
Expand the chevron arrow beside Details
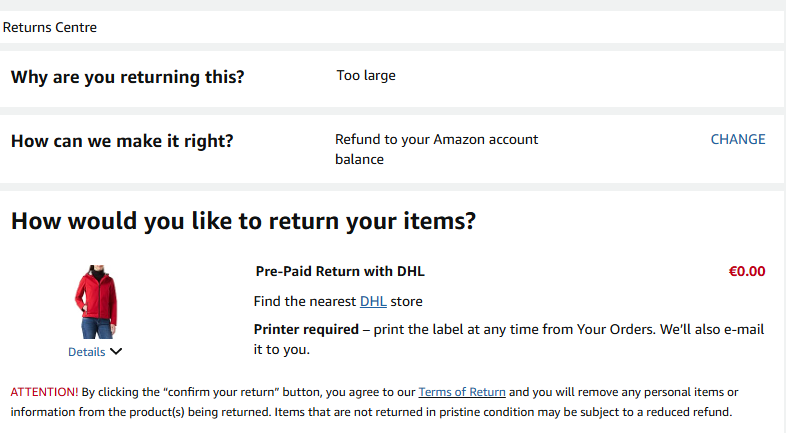tap(116, 351)
